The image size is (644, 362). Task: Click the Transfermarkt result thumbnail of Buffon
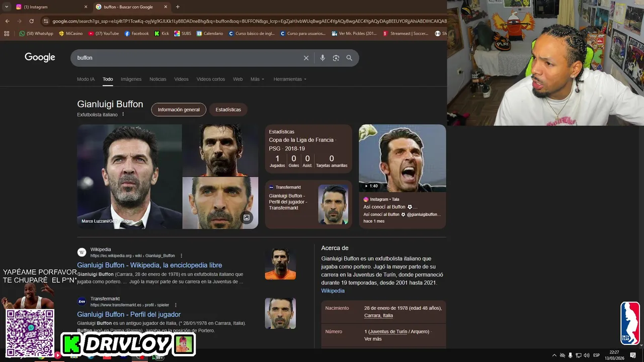[280, 313]
